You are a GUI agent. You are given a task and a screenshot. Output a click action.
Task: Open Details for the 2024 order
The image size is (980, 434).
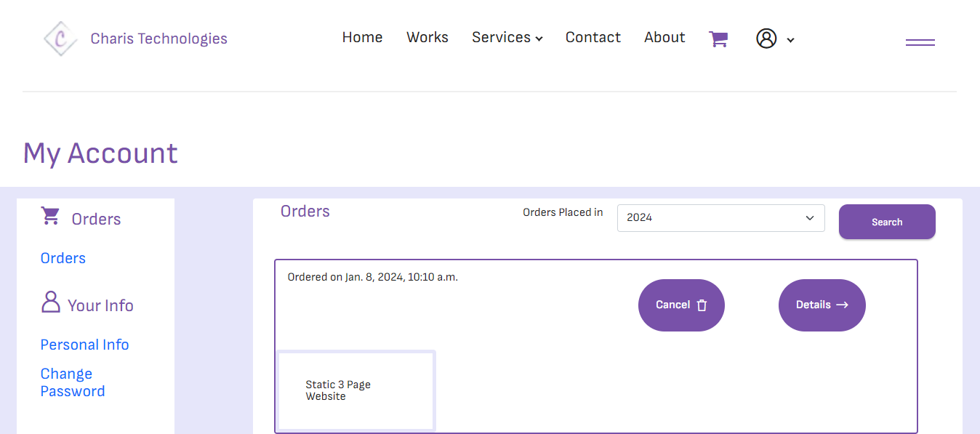coord(822,305)
